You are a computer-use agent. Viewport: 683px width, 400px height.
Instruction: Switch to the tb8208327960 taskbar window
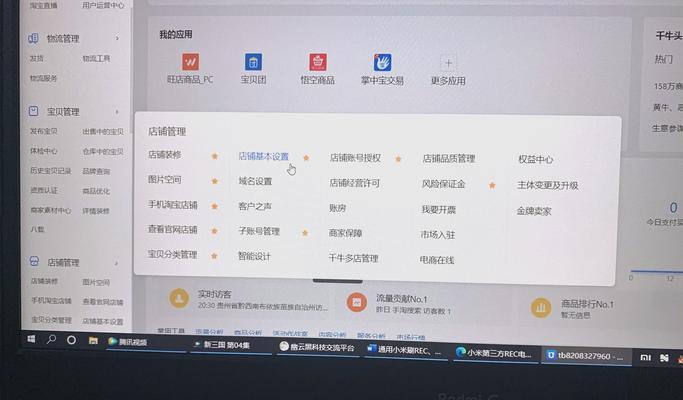coord(586,356)
